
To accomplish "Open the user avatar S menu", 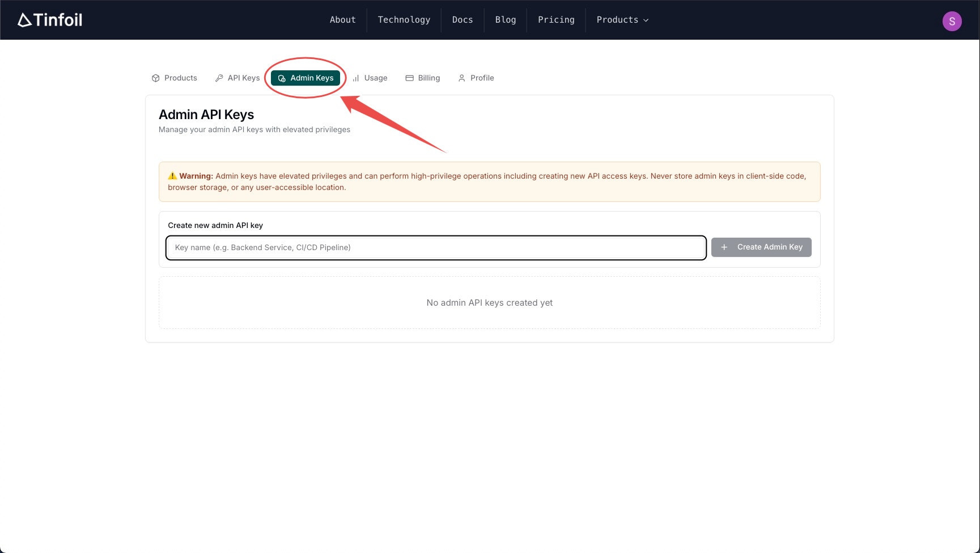I will pos(952,22).
